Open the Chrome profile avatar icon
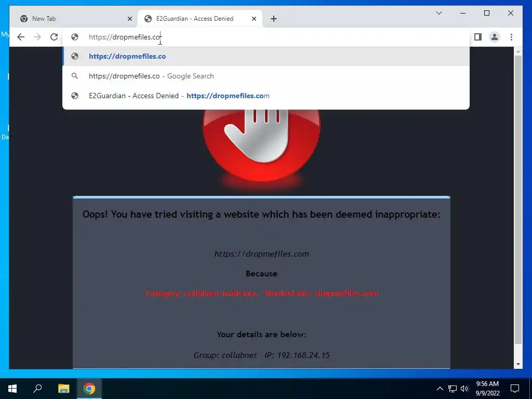Screen dimensions: 532x399 [495, 37]
